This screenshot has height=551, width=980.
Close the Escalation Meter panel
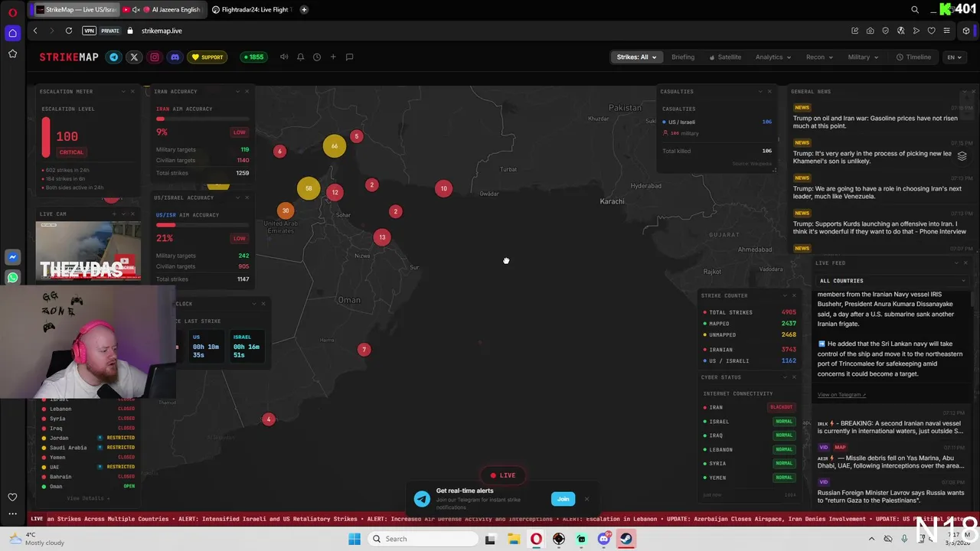(132, 91)
